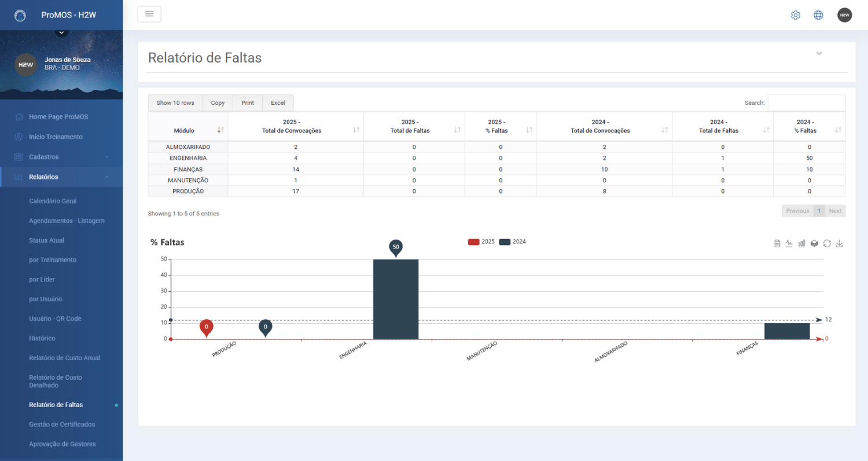Expand the Cadastros sidebar menu

click(61, 156)
